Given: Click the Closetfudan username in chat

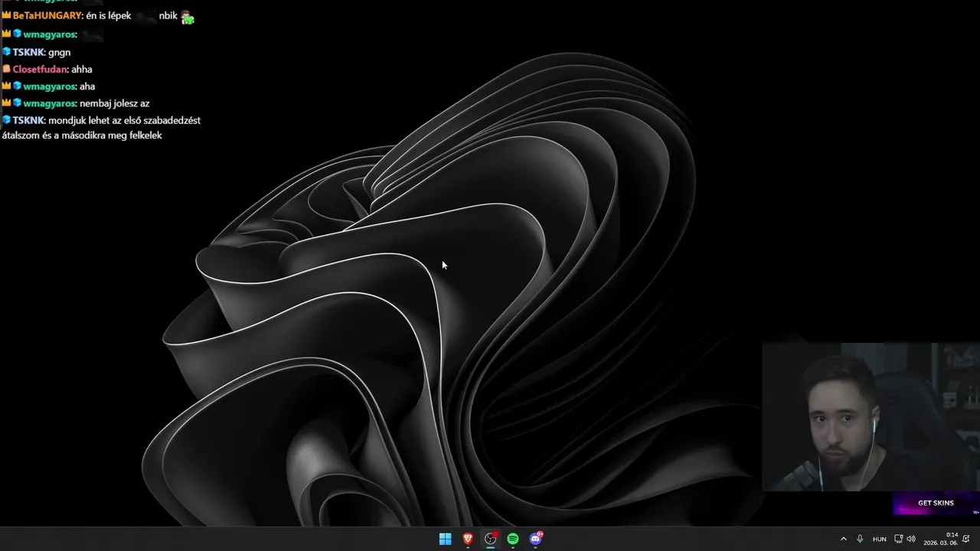Looking at the screenshot, I should [x=41, y=69].
